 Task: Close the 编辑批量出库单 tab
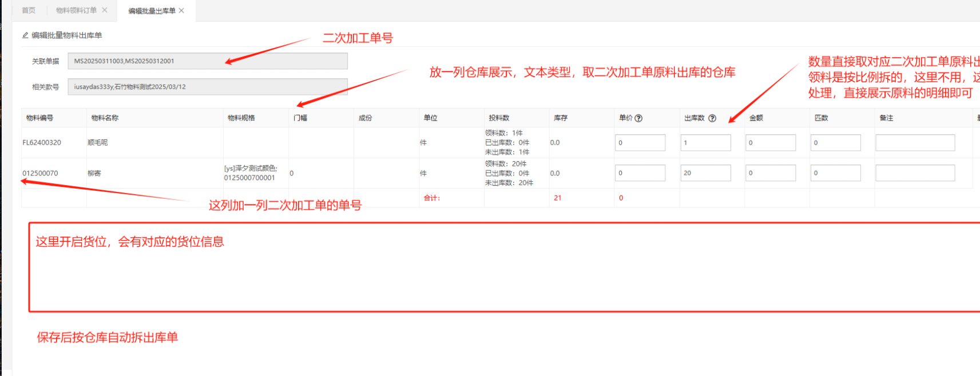[x=181, y=10]
